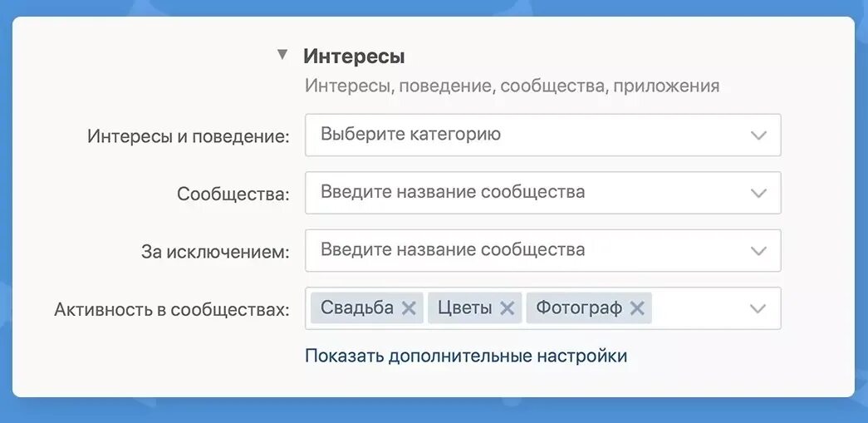
Task: Focus the Сообщества name input field
Action: pos(543,193)
